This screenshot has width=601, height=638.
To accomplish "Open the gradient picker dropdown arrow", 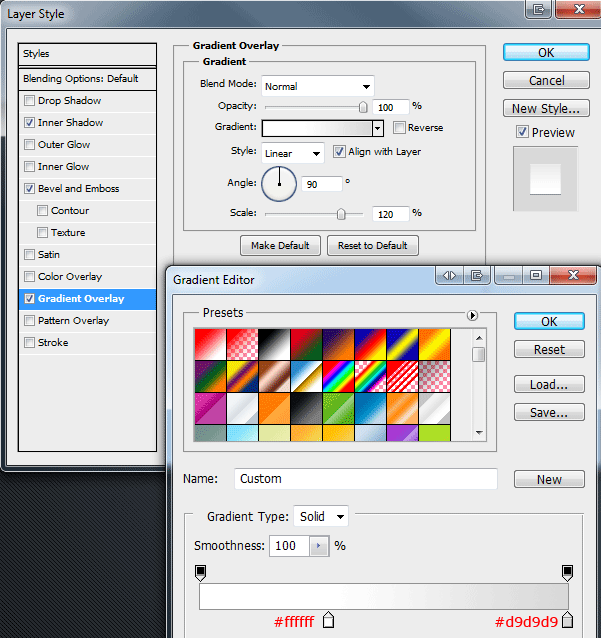I will pos(378,128).
